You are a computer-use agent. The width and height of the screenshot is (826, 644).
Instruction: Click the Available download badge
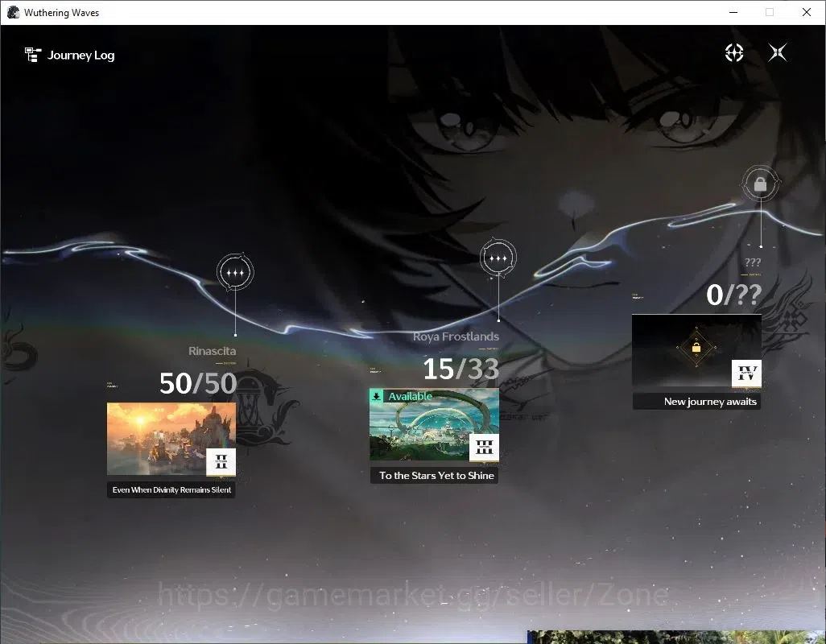pyautogui.click(x=402, y=396)
